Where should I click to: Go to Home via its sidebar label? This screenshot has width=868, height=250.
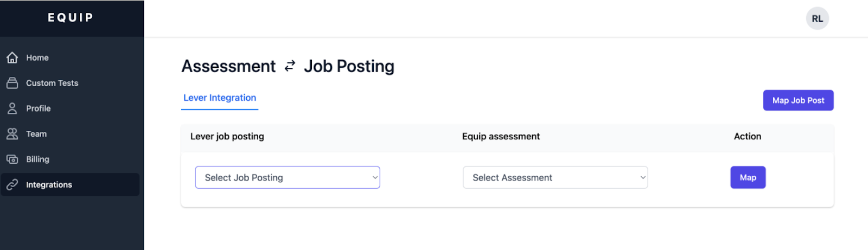tap(37, 57)
